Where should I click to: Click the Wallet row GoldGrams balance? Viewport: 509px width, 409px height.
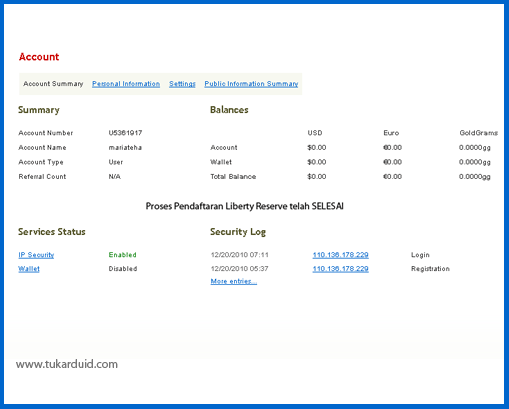[475, 162]
